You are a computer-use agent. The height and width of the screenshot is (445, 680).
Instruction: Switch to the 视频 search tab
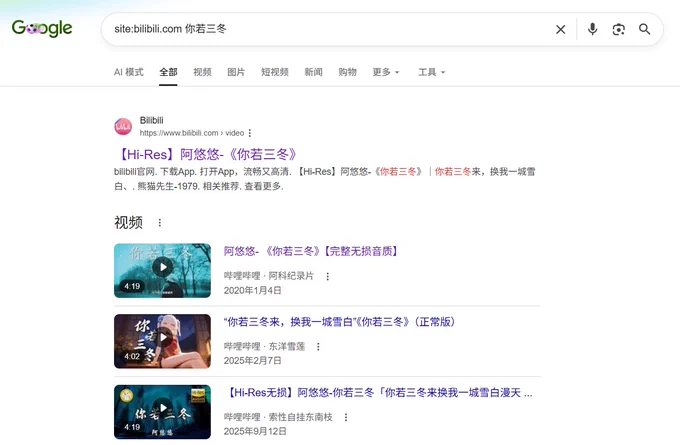tap(202, 72)
